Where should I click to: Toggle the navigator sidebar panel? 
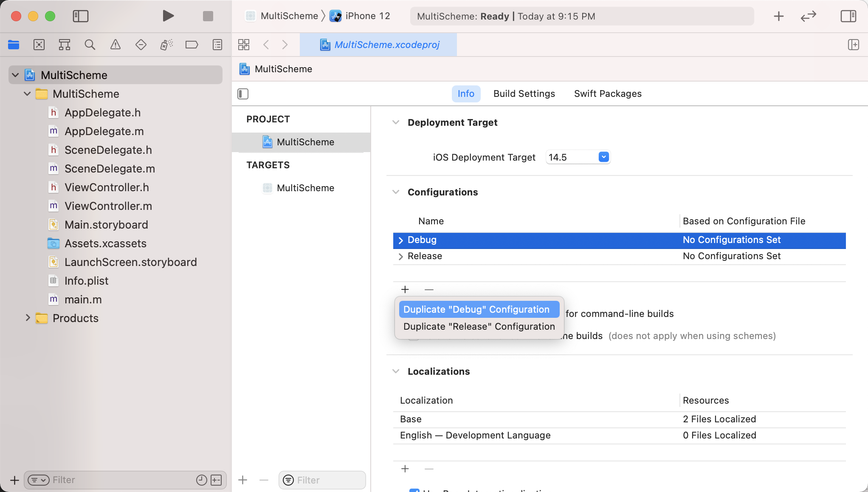[80, 16]
